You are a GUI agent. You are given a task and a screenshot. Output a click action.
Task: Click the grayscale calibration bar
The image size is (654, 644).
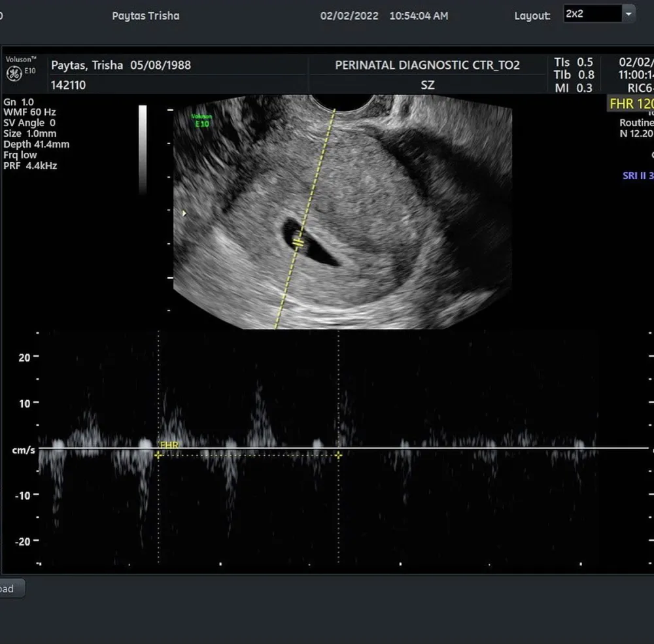[x=143, y=147]
